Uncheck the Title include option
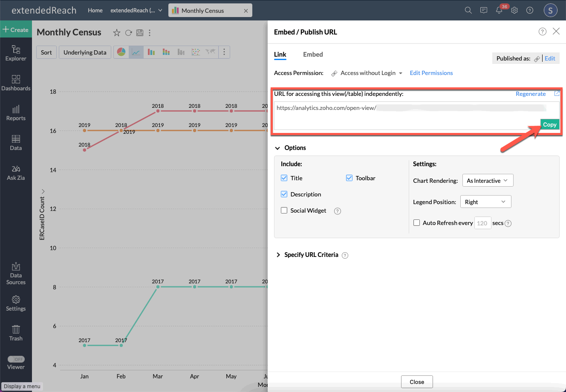The height and width of the screenshot is (392, 566). click(284, 178)
